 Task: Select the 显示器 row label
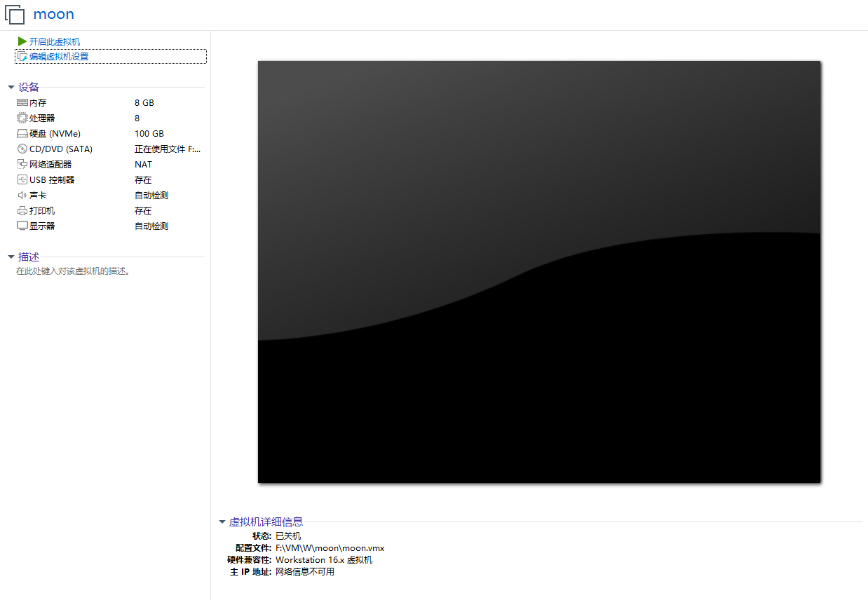[42, 226]
